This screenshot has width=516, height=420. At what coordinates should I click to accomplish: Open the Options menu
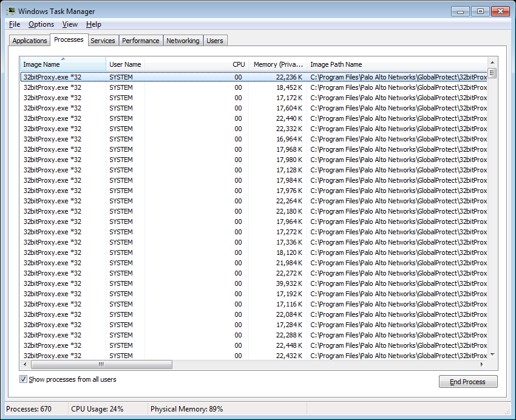[x=41, y=24]
